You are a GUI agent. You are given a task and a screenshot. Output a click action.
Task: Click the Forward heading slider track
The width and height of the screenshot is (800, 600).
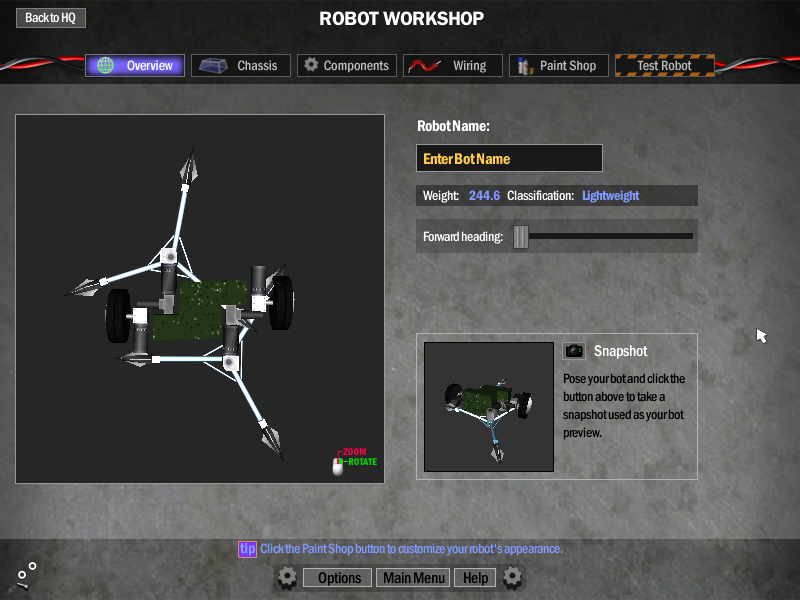click(611, 236)
